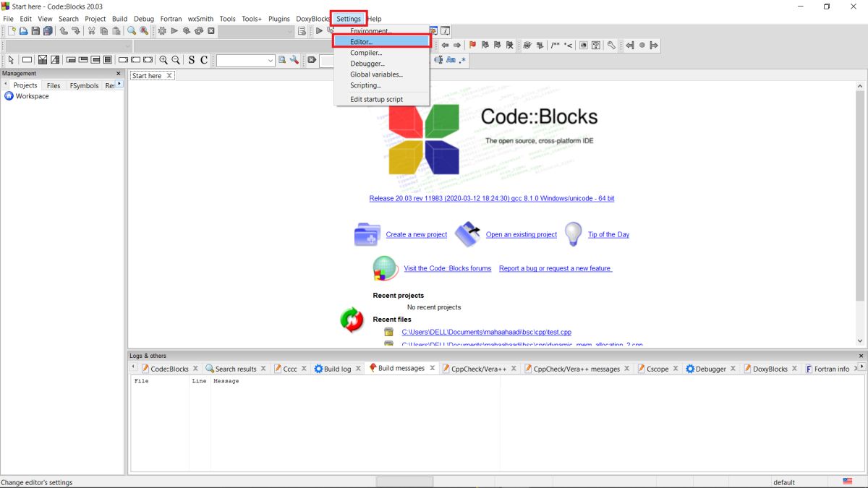Viewport: 868px width, 488px height.
Task: Click the Abort build icon
Action: [x=211, y=31]
